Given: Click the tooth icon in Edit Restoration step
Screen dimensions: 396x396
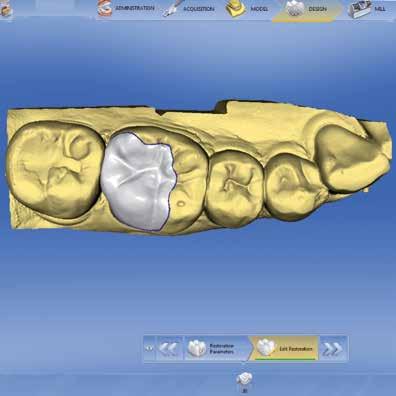Looking at the screenshot, I should (x=265, y=347).
